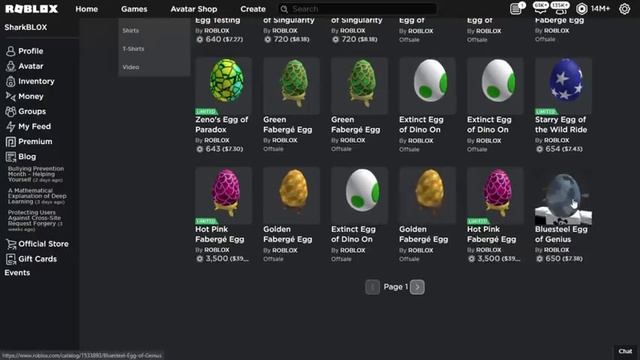Image resolution: width=640 pixels, height=360 pixels.
Task: Open the Starry Egg of the Wild Ride thumbnail
Action: pyautogui.click(x=563, y=86)
